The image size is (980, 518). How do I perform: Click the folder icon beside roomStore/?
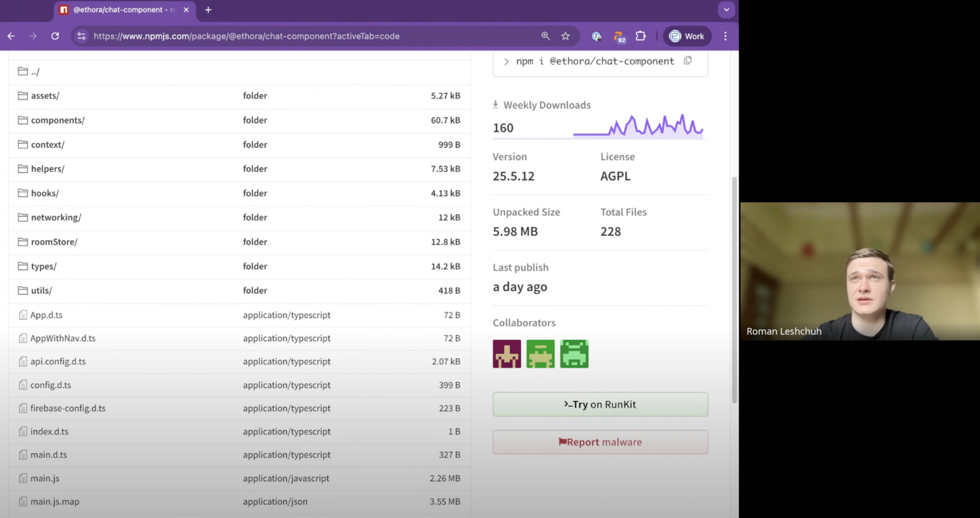click(x=23, y=242)
